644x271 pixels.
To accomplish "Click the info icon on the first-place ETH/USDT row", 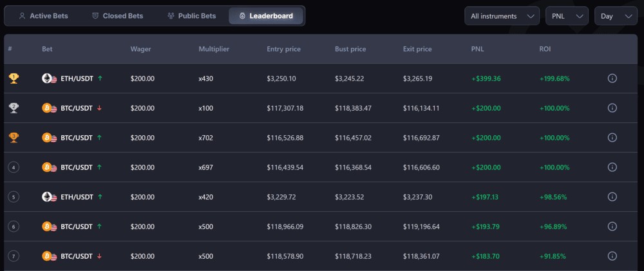I will [612, 79].
